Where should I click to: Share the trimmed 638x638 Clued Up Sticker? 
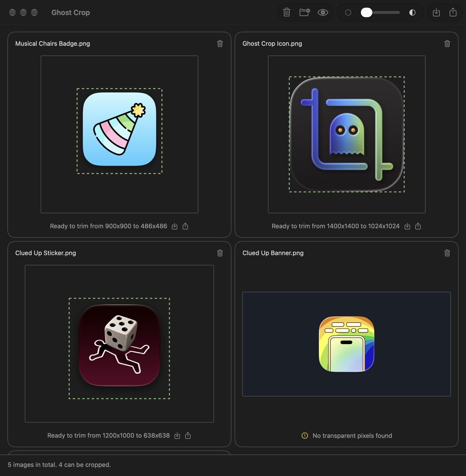click(x=188, y=436)
